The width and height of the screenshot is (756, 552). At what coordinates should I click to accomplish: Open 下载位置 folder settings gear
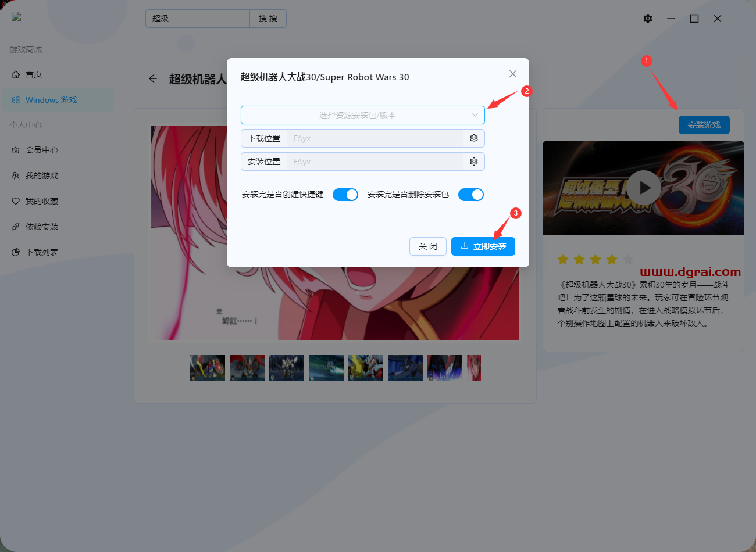click(474, 138)
